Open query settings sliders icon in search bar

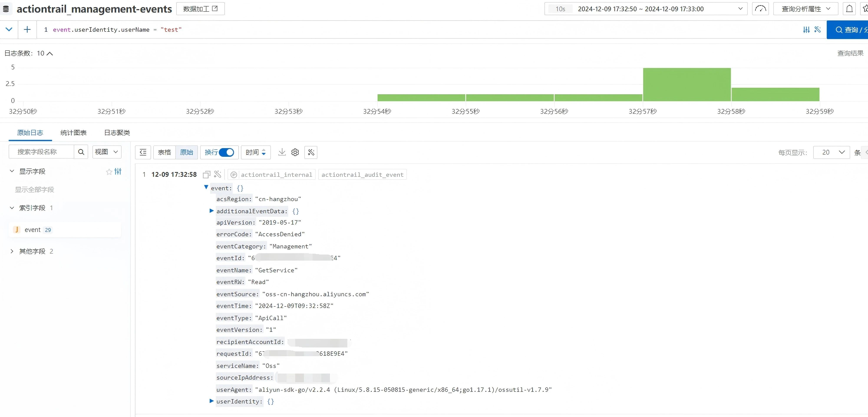tap(806, 30)
